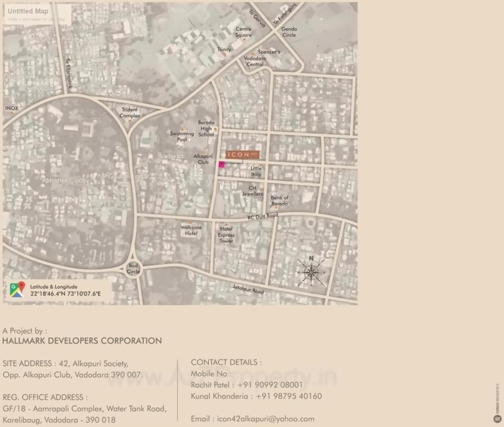The image size is (504, 427).
Task: Click the Hotel Express Tower label
Action: [x=226, y=235]
